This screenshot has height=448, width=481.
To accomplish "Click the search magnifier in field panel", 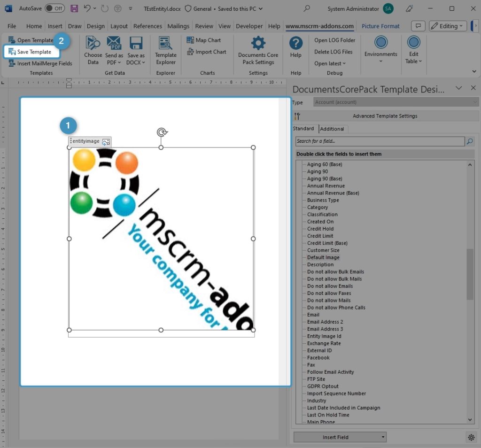I will pyautogui.click(x=469, y=141).
